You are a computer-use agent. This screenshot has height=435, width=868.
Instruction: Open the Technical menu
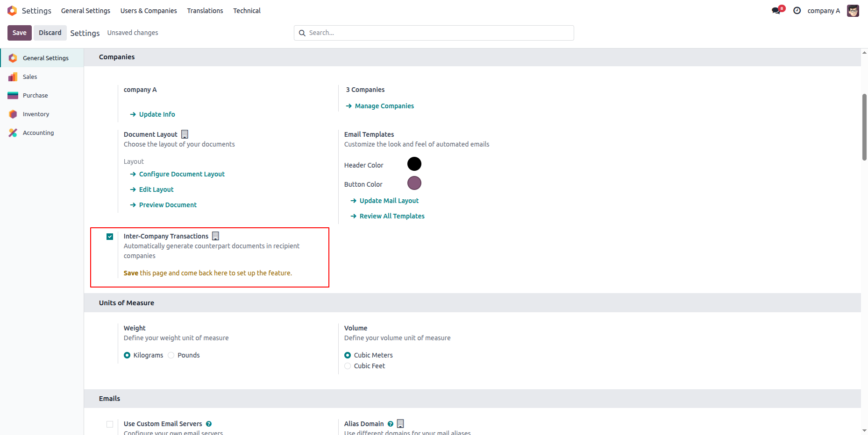pyautogui.click(x=247, y=10)
